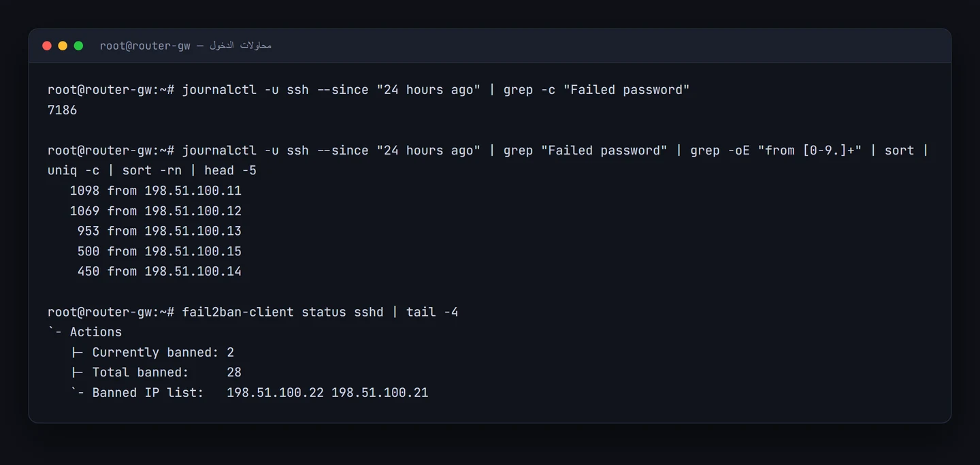Click the line with 450 failed attempts
The height and width of the screenshot is (465, 980).
[159, 272]
